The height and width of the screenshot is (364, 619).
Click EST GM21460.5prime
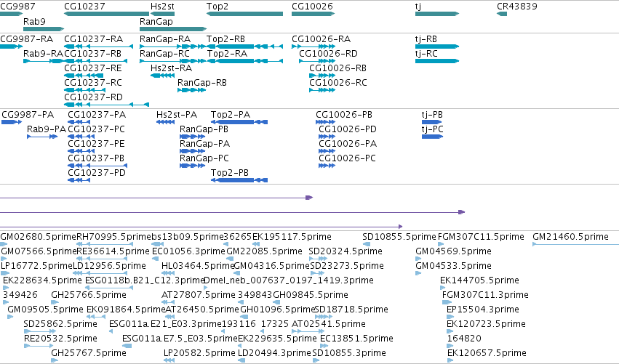[x=575, y=245]
